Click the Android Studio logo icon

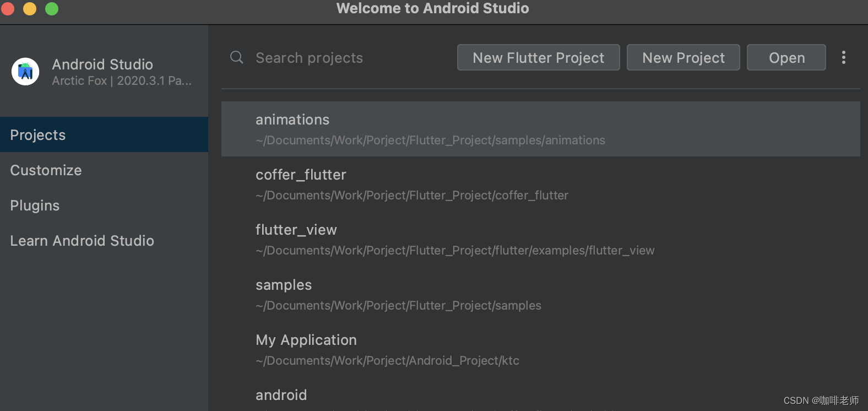click(x=25, y=72)
